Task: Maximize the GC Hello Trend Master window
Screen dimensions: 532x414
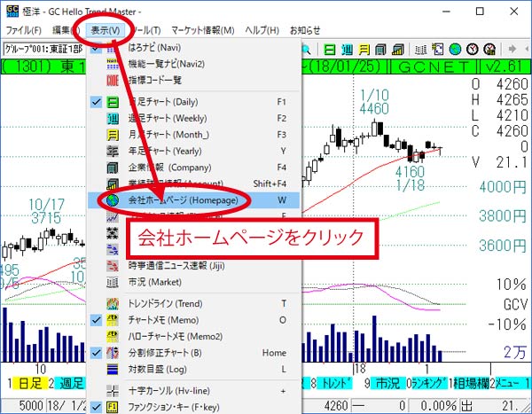Action: [x=480, y=12]
